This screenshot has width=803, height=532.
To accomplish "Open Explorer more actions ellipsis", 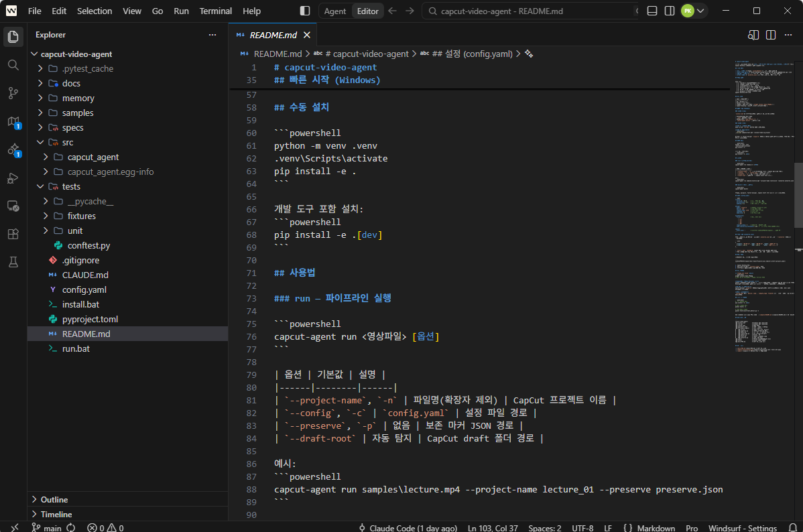I will tap(212, 35).
